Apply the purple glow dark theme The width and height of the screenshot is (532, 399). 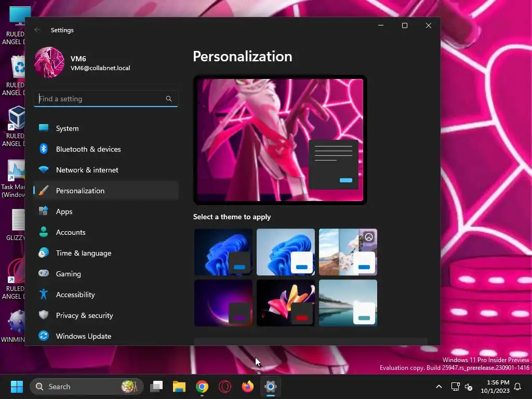(x=223, y=303)
